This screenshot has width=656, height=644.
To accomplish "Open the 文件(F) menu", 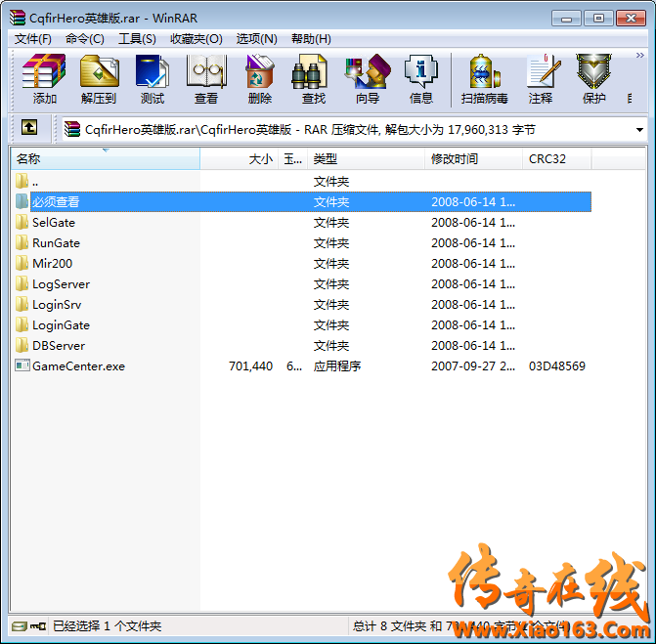I will [x=33, y=39].
